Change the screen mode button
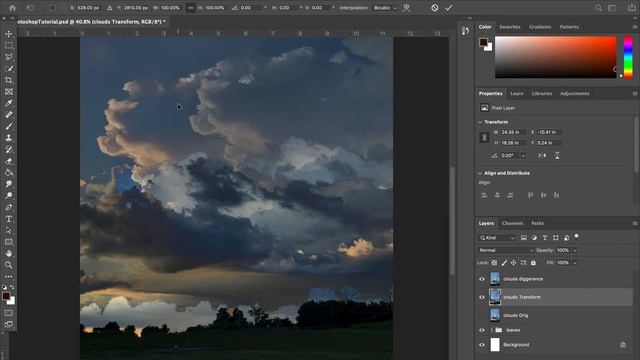This screenshot has height=360, width=640. coord(9,324)
